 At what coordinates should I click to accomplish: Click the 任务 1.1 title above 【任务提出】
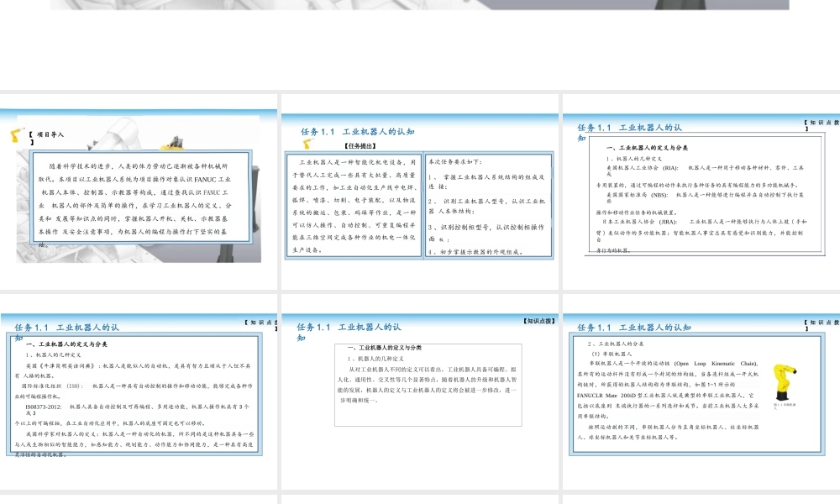[357, 132]
